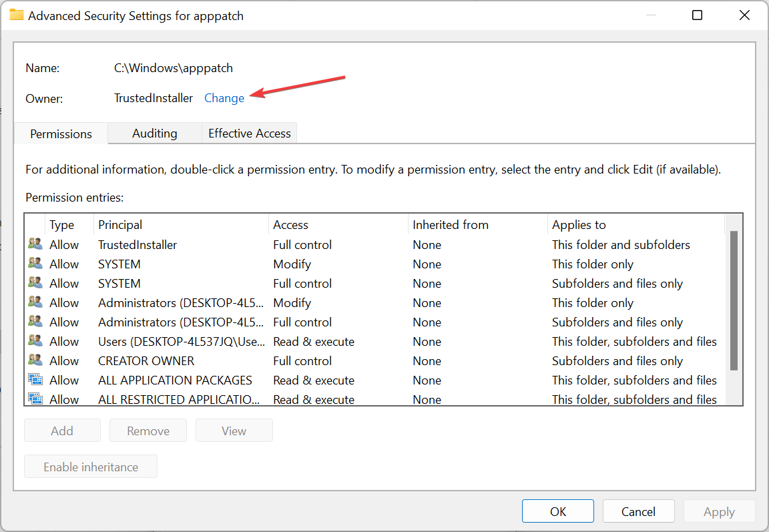769x532 pixels.
Task: Click the user icon beside SYSTEM Modify entry
Action: (35, 263)
